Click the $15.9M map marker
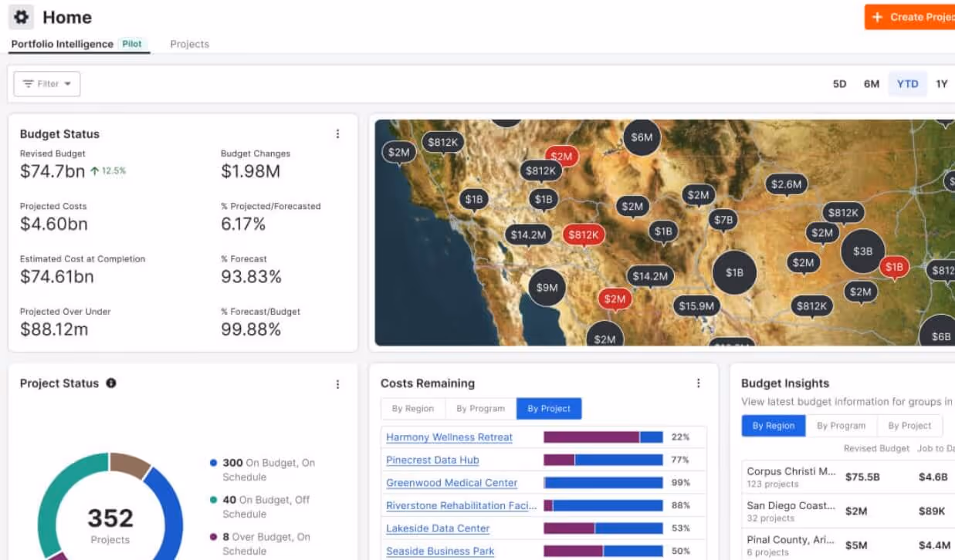Screen dimensions: 955x560 click(696, 306)
